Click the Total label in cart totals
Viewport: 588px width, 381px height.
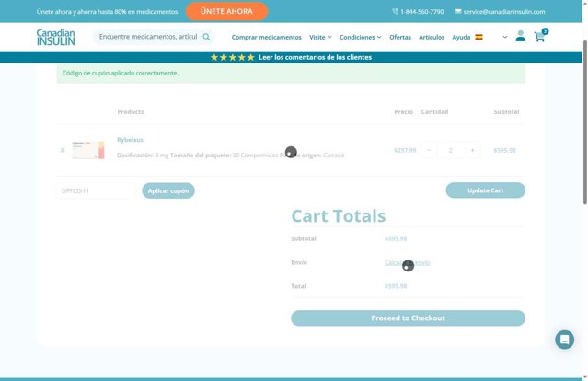pyautogui.click(x=298, y=286)
